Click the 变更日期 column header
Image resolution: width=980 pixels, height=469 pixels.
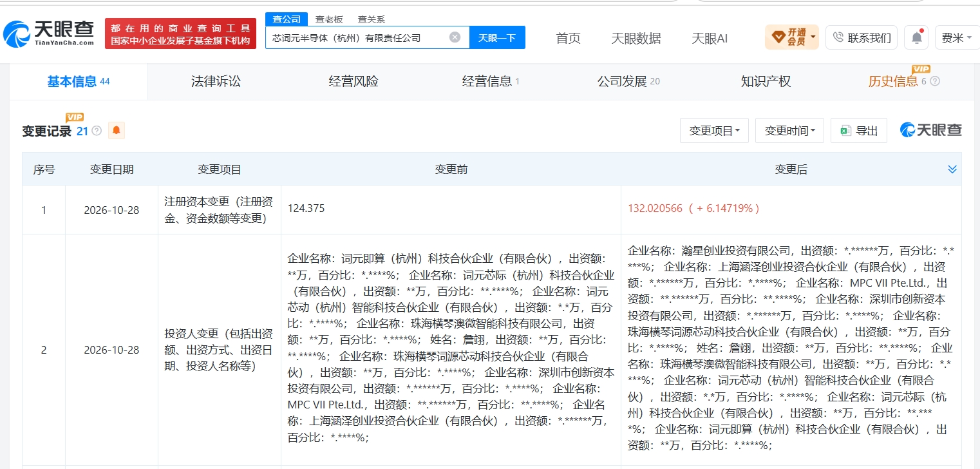111,169
